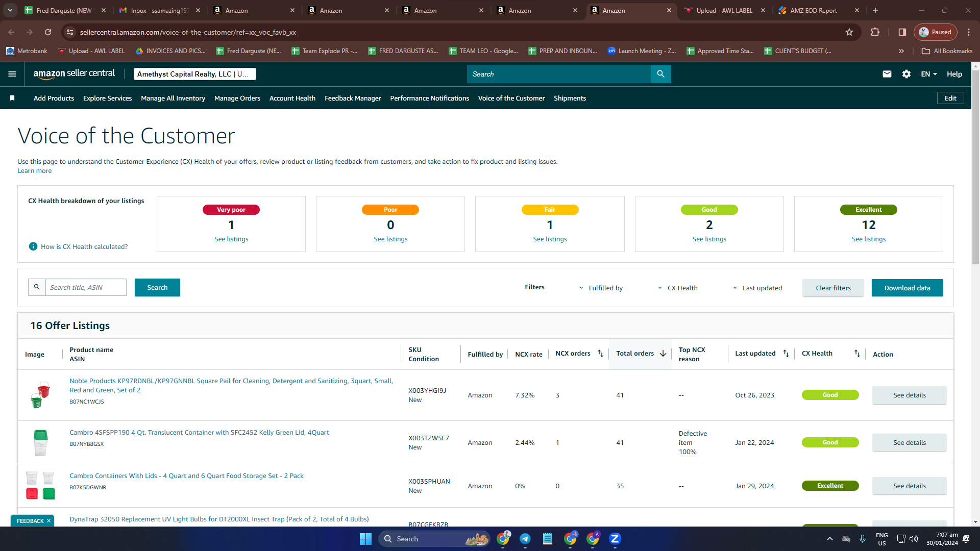
Task: Open Cambro 4SFSPP190 product name link
Action: pyautogui.click(x=199, y=432)
